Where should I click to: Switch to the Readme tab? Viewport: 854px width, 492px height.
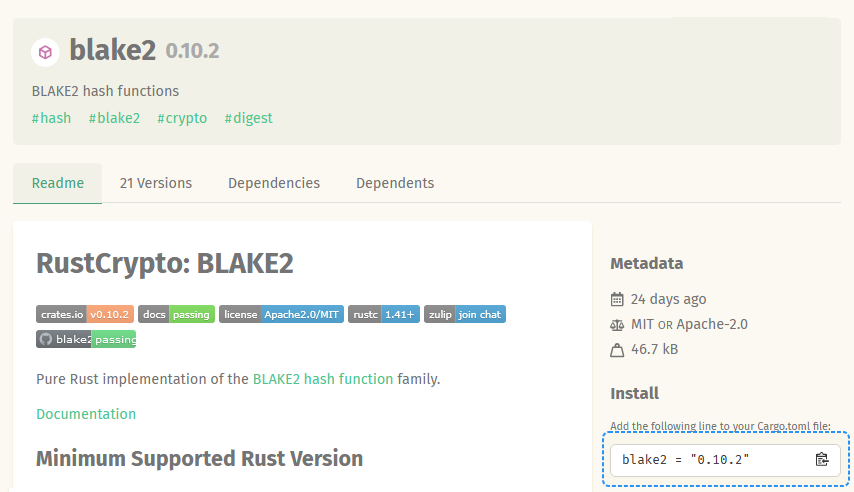coord(57,183)
